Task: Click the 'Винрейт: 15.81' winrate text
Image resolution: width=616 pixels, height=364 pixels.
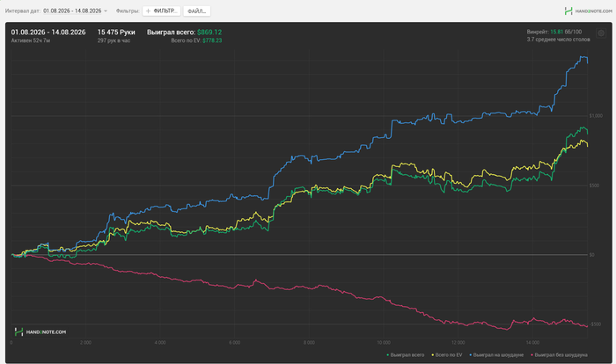Action: (x=545, y=32)
